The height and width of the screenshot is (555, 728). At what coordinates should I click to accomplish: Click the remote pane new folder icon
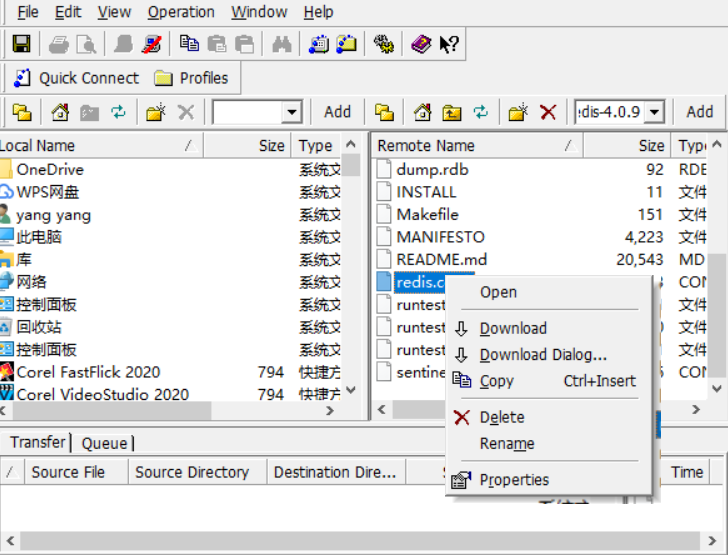tap(519, 112)
